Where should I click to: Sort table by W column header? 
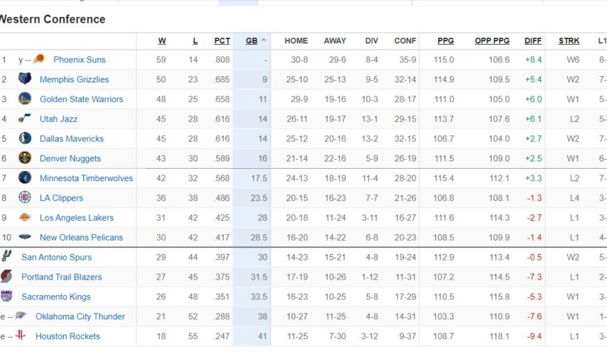162,41
